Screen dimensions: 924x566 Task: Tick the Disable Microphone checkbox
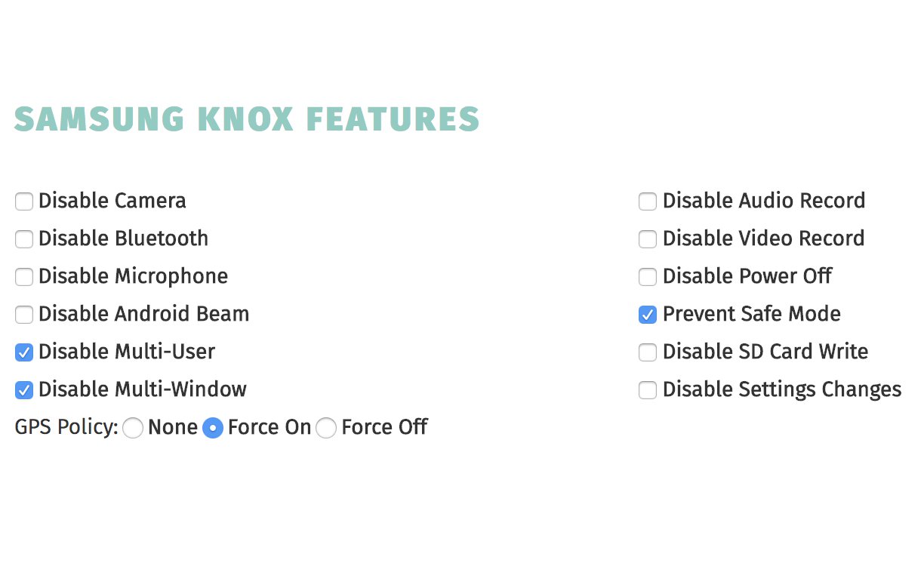pos(24,277)
